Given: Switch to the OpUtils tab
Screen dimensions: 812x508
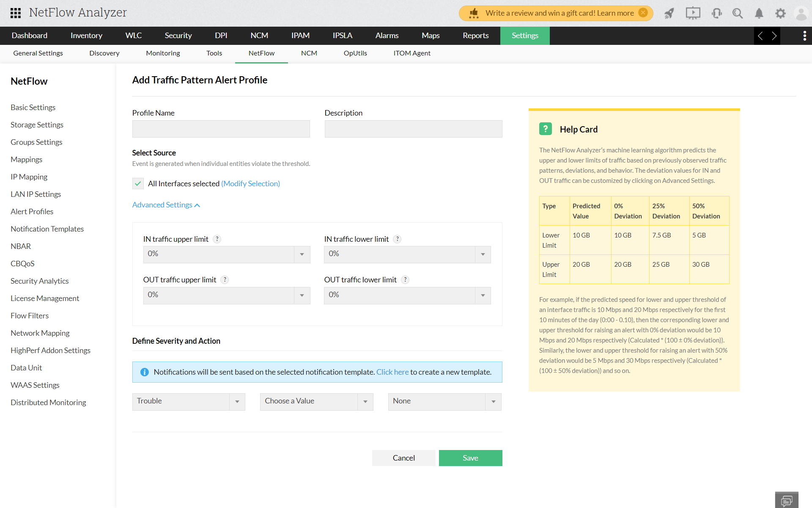Looking at the screenshot, I should coord(355,53).
